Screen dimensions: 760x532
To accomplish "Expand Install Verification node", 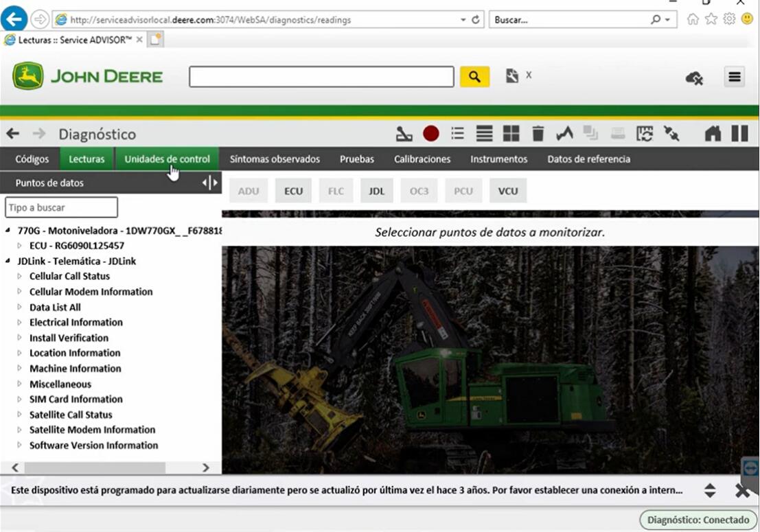I will click(19, 338).
